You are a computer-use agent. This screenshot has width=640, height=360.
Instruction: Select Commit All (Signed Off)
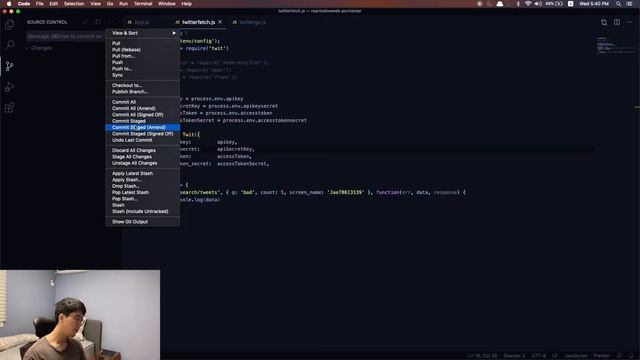142,115
